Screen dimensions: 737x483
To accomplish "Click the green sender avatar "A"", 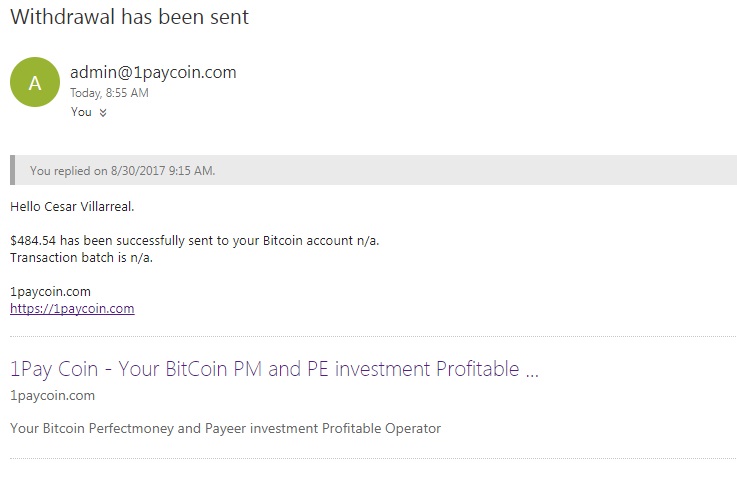I will click(x=35, y=84).
